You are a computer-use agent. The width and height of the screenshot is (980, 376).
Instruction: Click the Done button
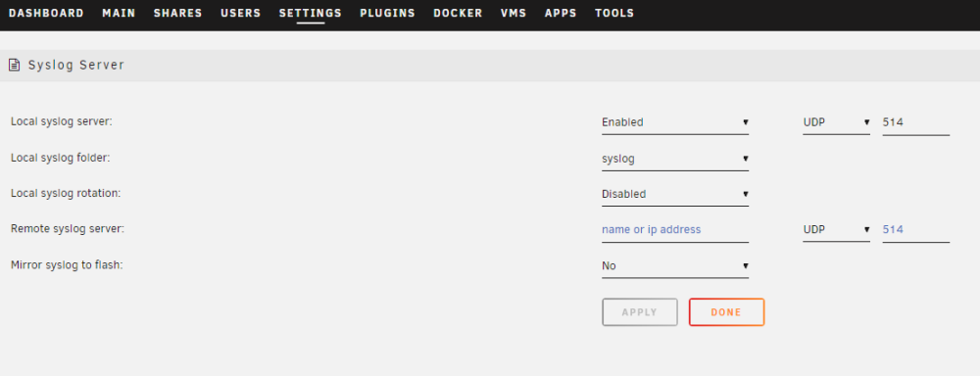pos(726,312)
